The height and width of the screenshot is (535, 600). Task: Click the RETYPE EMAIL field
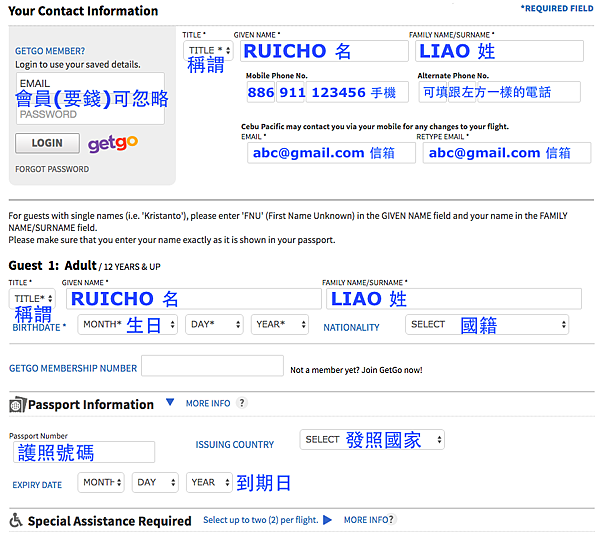coord(507,153)
